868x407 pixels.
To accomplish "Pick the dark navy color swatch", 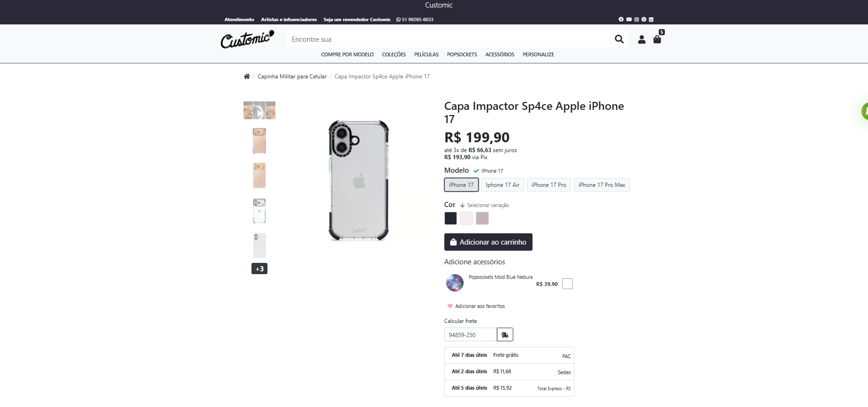I will tap(450, 218).
